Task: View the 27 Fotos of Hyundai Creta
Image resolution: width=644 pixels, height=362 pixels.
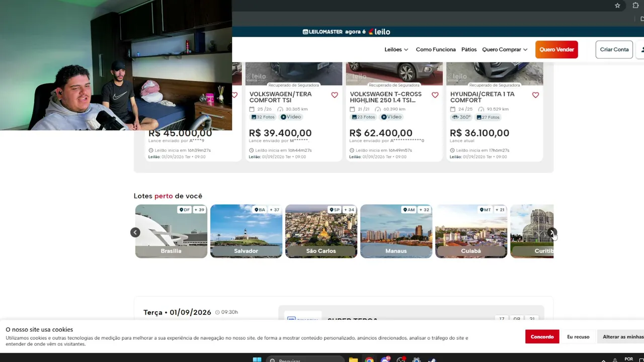Action: tap(488, 117)
